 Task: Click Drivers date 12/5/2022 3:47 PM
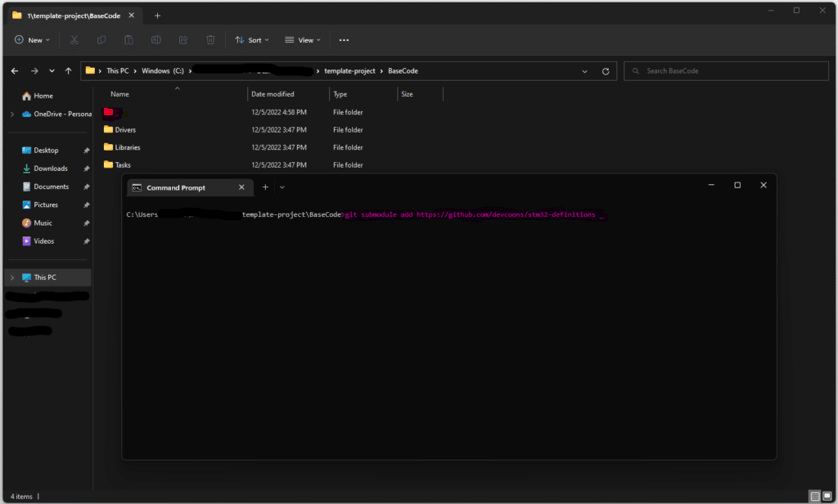click(x=279, y=130)
